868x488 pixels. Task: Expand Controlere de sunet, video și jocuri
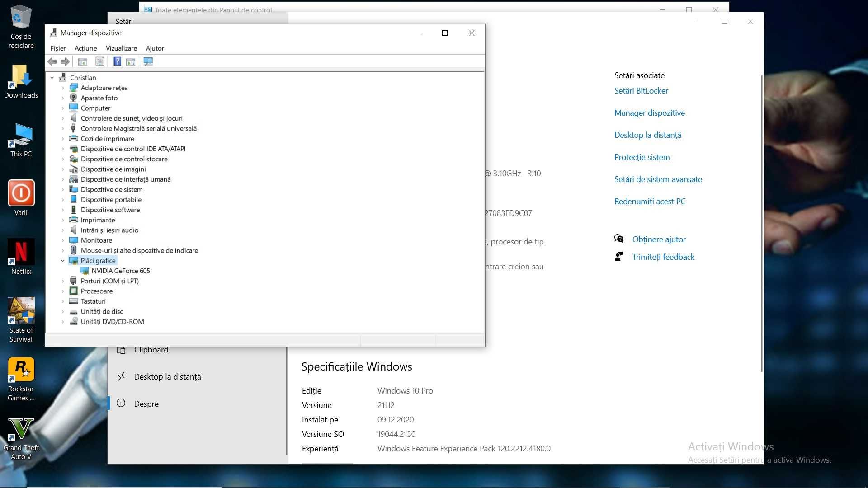(63, 118)
